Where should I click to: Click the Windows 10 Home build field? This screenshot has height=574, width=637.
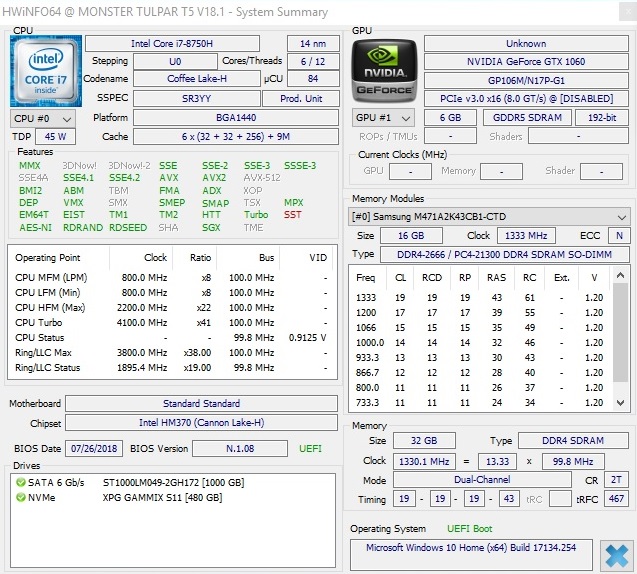(x=471, y=555)
